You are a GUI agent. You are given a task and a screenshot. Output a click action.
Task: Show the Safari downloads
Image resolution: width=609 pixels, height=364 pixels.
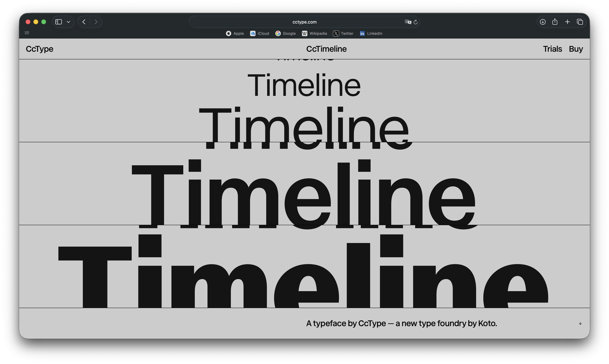tap(542, 22)
